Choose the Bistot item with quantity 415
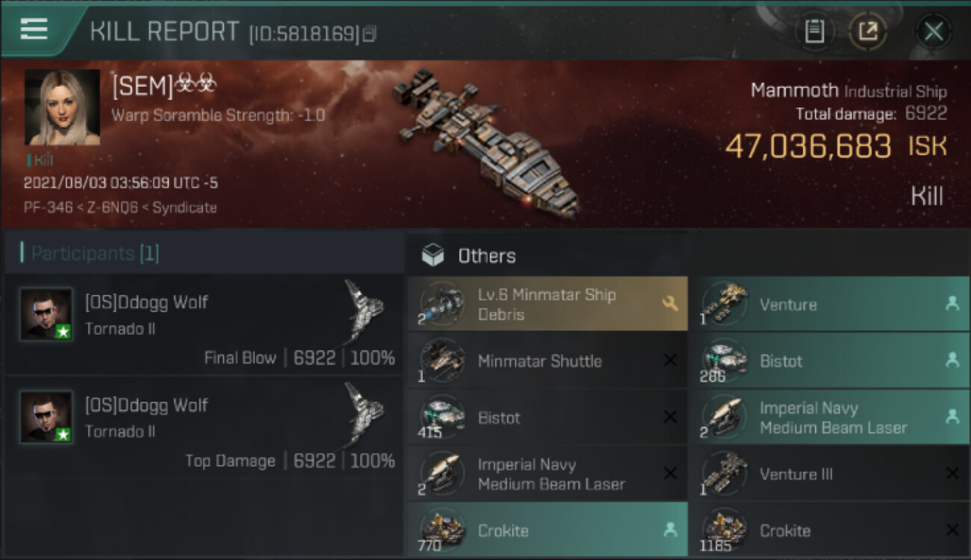 coord(499,417)
